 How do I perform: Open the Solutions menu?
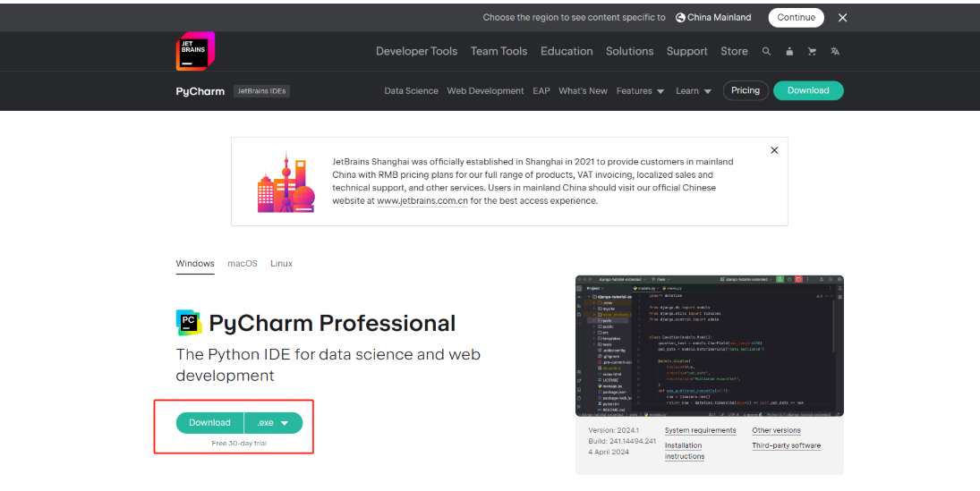629,51
